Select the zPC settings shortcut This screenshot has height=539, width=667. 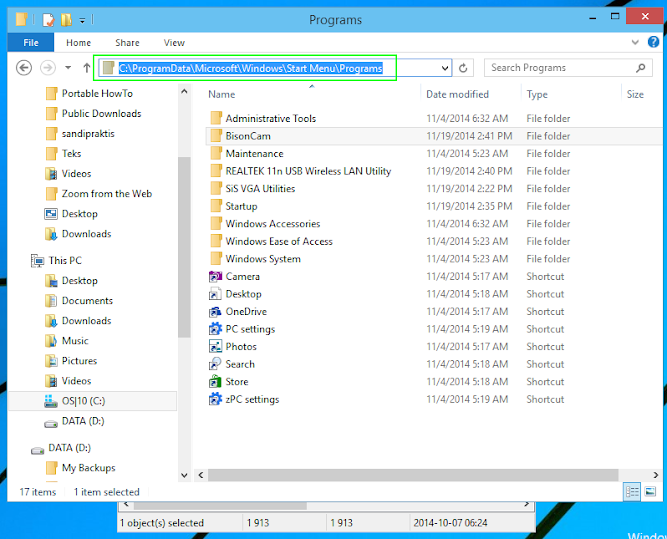pos(252,399)
